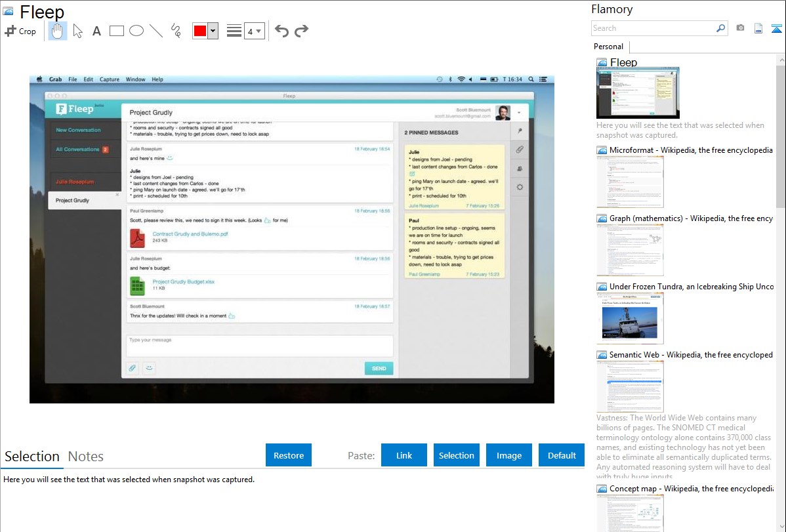Click the sidebar scrollbar up arrow

(x=781, y=60)
